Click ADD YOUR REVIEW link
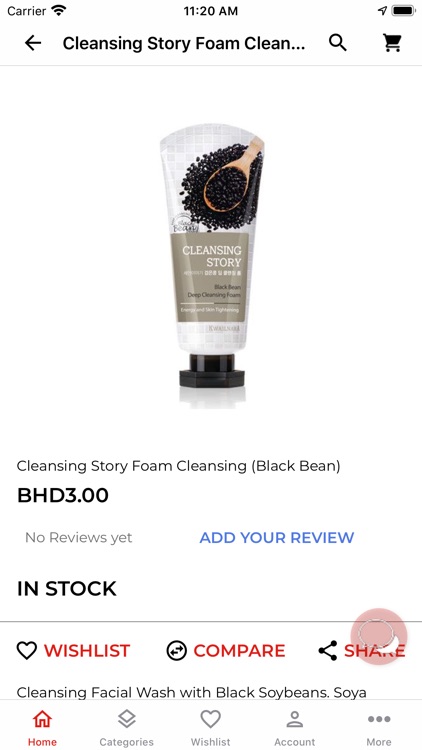The height and width of the screenshot is (750, 422). click(277, 538)
